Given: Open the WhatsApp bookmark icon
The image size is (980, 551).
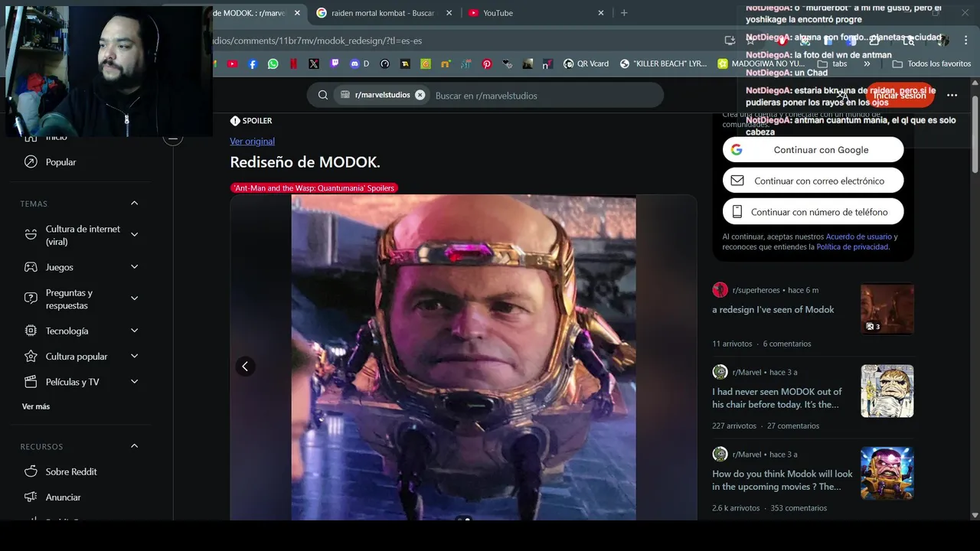Looking at the screenshot, I should coord(273,64).
